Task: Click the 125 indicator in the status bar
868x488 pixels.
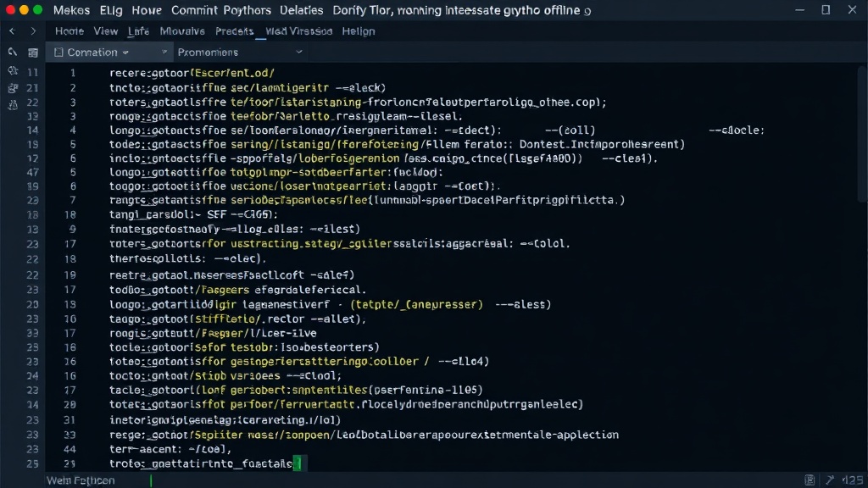Action: (853, 480)
